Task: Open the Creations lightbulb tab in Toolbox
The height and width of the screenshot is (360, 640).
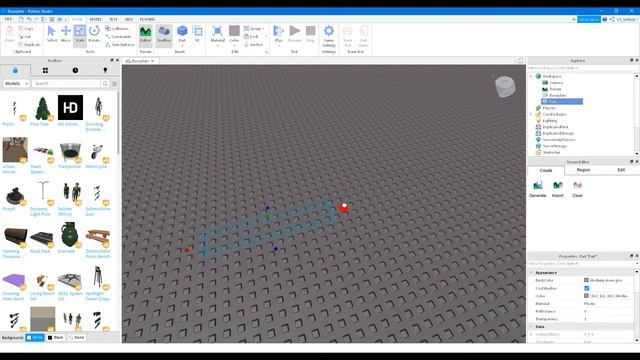Action: pos(105,70)
